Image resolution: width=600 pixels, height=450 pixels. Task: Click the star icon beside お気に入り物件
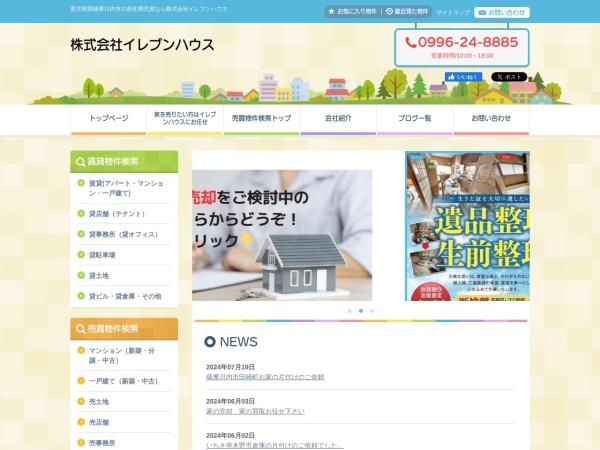pyautogui.click(x=331, y=11)
